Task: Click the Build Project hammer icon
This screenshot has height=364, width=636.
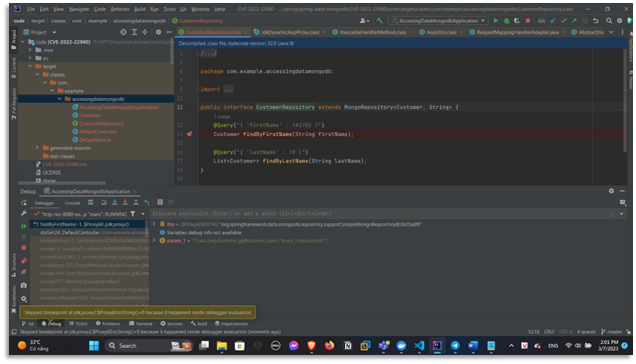Action: click(x=380, y=21)
